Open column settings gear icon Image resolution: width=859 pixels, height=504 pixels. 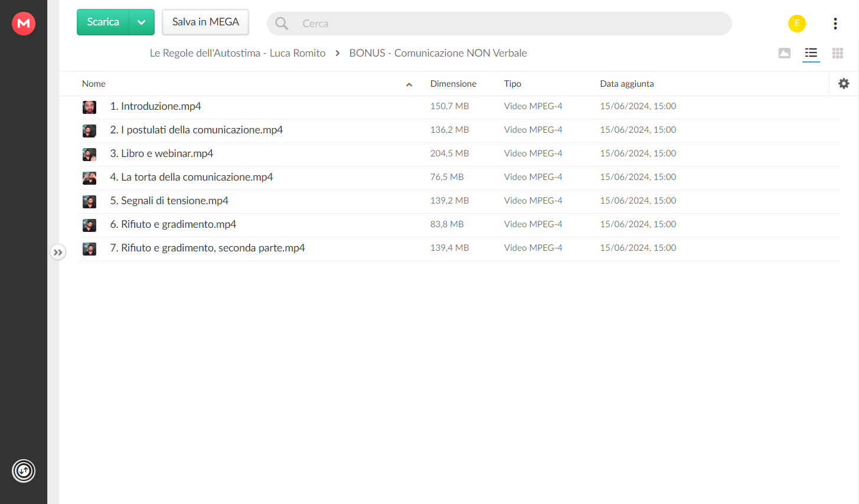pos(844,84)
